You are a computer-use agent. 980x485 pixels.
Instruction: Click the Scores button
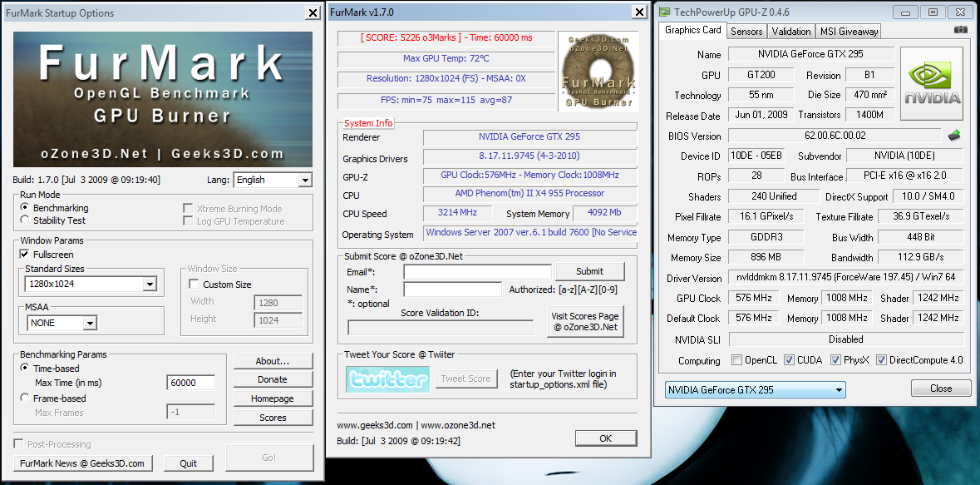[273, 418]
